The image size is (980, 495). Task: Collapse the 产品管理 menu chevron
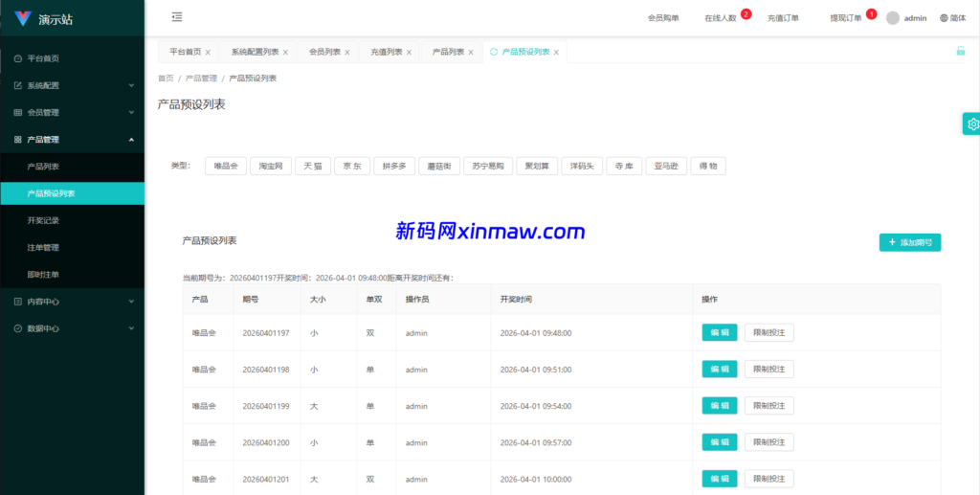[x=131, y=140]
